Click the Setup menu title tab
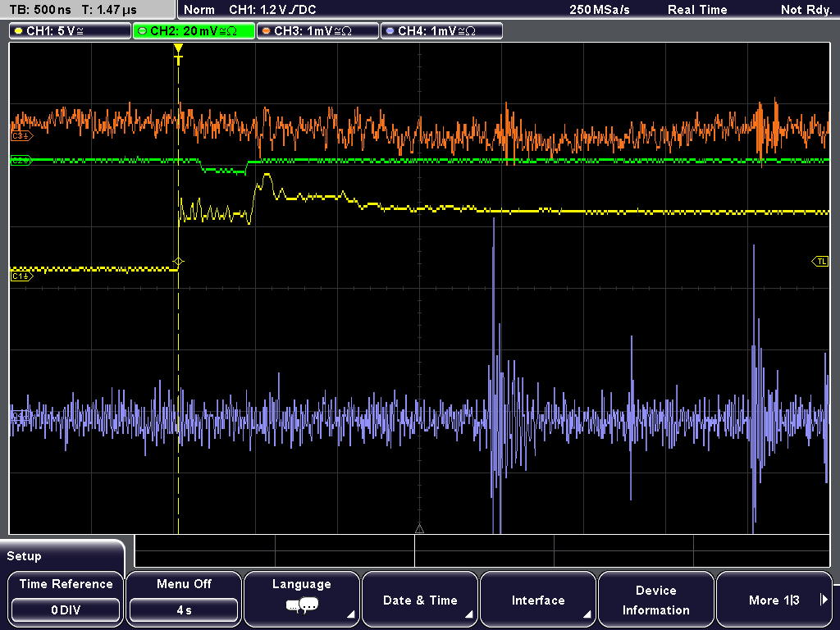Image resolution: width=840 pixels, height=630 pixels. point(62,556)
